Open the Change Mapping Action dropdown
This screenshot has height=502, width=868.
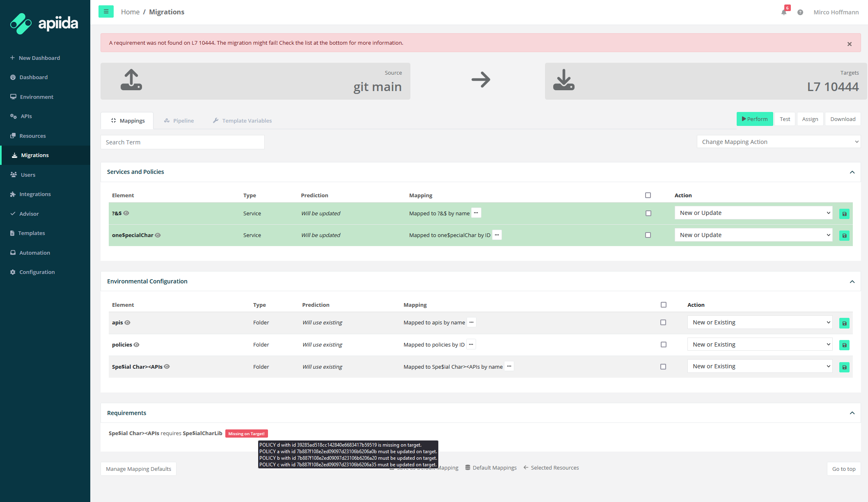(x=779, y=142)
